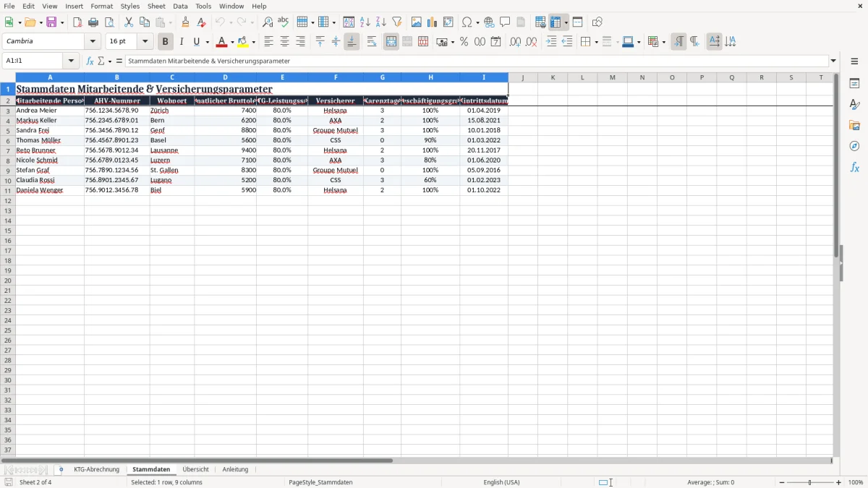Open Find & Replace icon
The image size is (868, 488).
coord(268,22)
